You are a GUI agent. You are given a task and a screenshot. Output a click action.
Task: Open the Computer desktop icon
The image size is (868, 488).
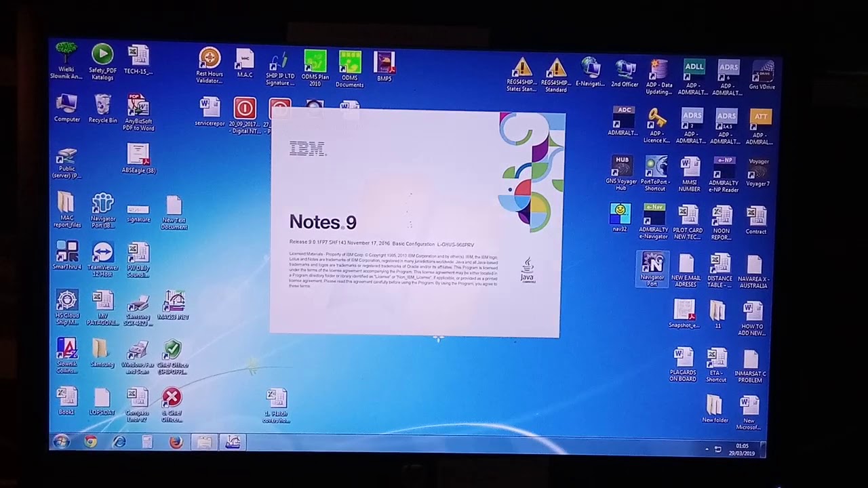coord(66,108)
